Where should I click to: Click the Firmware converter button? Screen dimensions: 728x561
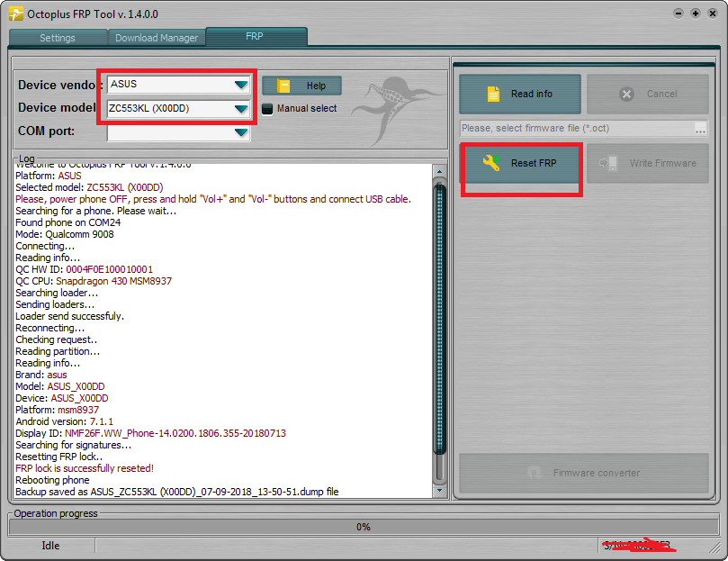[x=584, y=473]
